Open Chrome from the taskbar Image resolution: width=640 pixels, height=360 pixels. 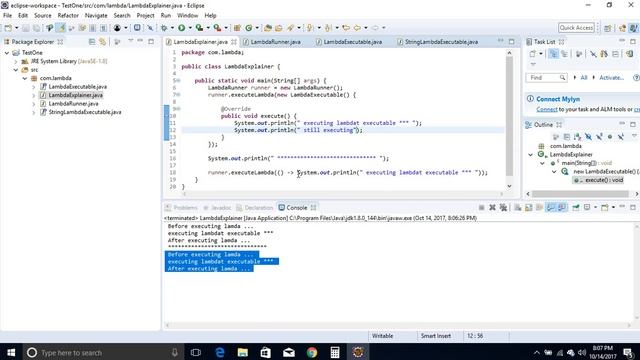coord(312,352)
